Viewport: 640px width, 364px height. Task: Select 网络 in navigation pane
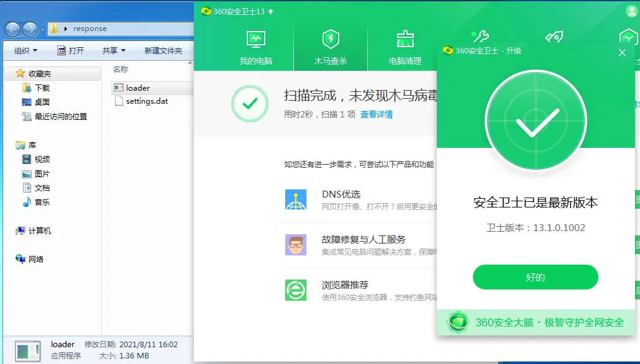36,259
